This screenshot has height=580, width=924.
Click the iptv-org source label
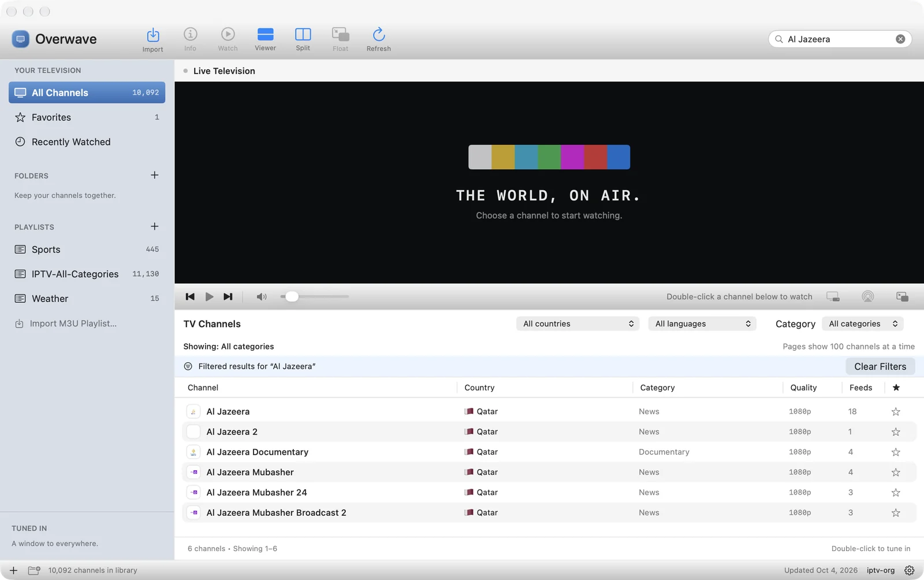click(880, 570)
